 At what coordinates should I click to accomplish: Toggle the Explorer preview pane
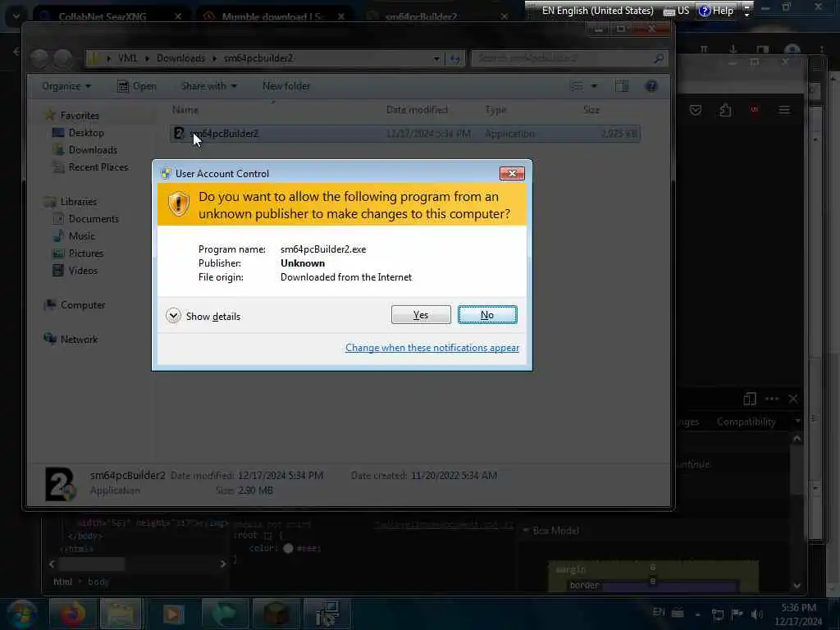622,86
